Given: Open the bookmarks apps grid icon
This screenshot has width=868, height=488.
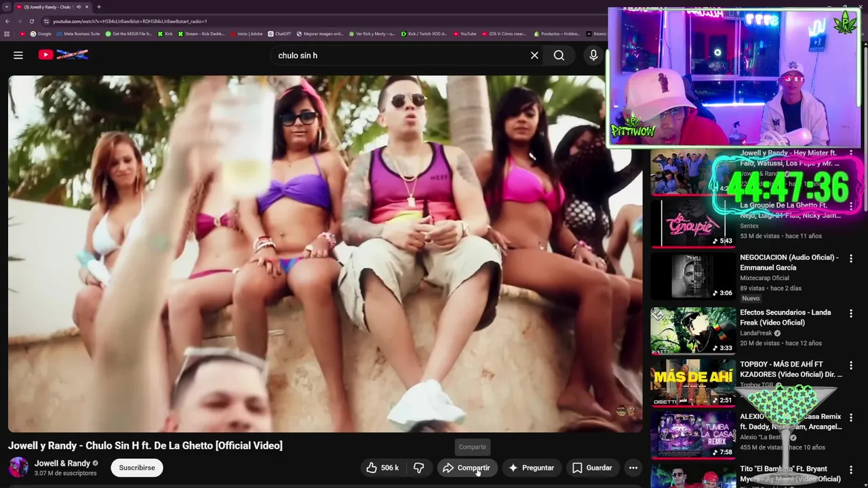Looking at the screenshot, I should (7, 34).
